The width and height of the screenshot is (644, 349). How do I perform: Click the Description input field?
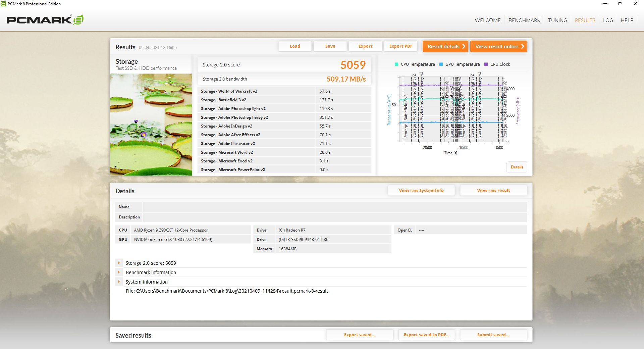335,217
